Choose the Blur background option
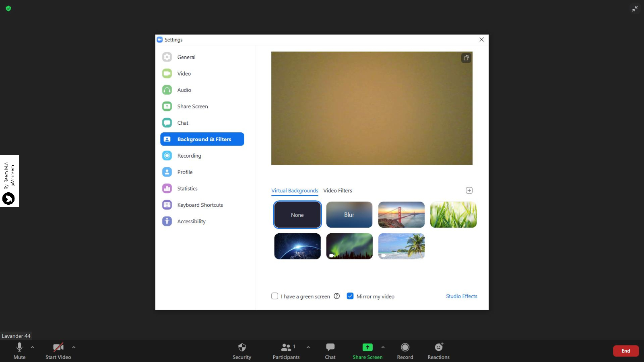This screenshot has height=362, width=644. tap(349, 215)
